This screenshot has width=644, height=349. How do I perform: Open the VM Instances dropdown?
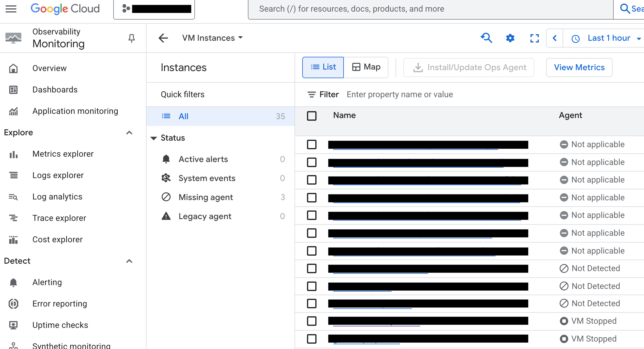(212, 38)
